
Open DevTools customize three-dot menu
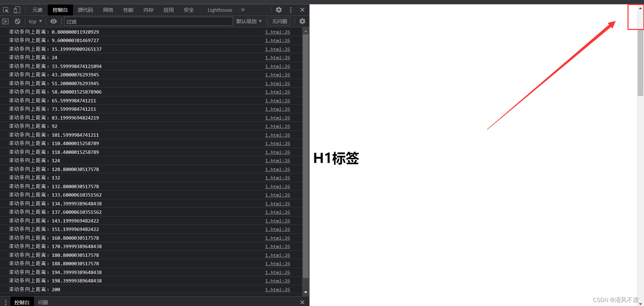pyautogui.click(x=291, y=10)
